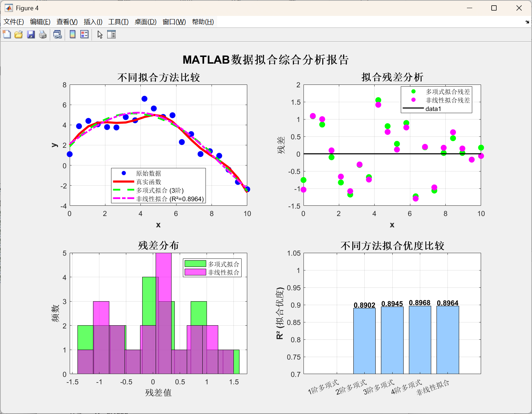This screenshot has width=532, height=414.
Task: Click the 残差值 x-axis label
Action: [158, 393]
